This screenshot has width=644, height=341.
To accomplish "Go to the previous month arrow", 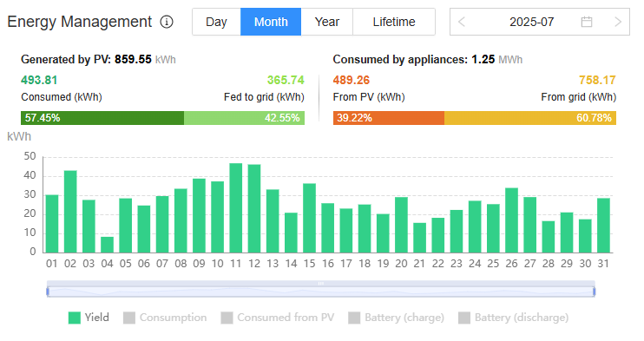I will pyautogui.click(x=462, y=22).
